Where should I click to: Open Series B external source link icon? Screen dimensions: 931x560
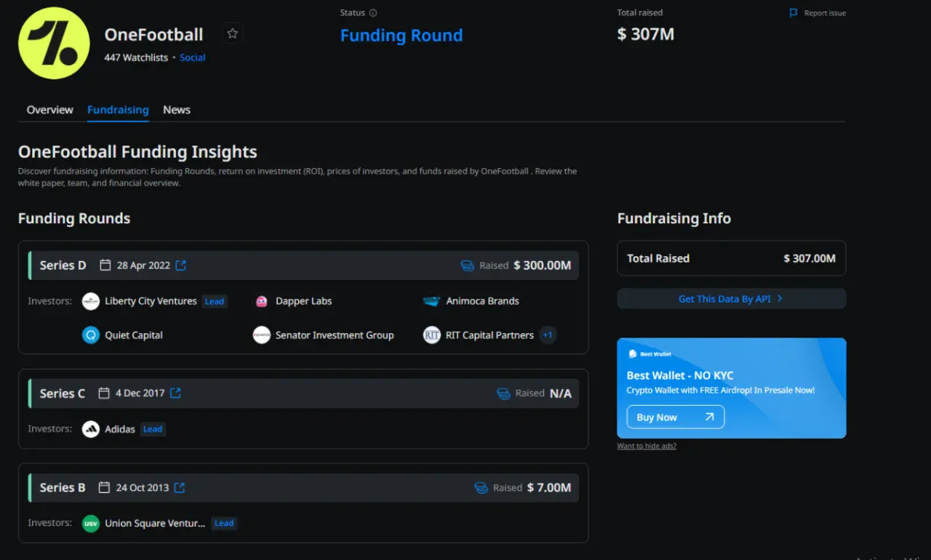coord(180,488)
